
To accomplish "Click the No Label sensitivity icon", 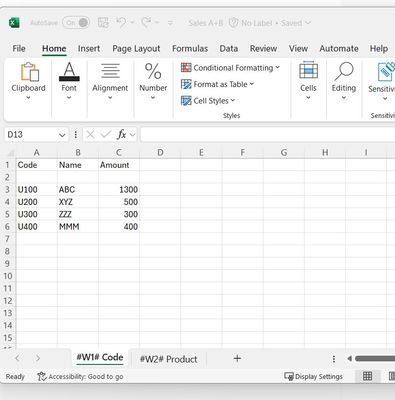I will 234,23.
